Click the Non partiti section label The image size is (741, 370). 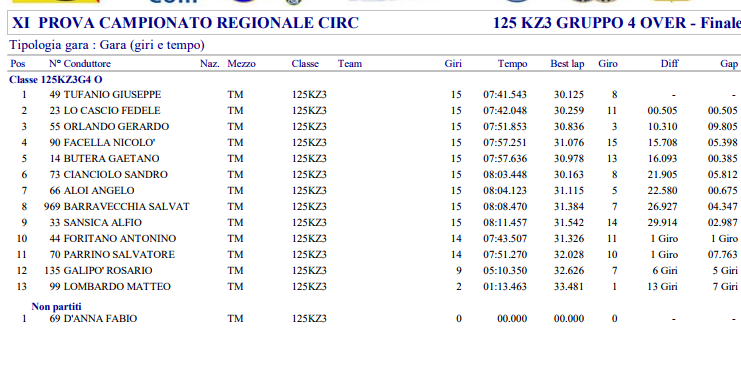tap(57, 307)
